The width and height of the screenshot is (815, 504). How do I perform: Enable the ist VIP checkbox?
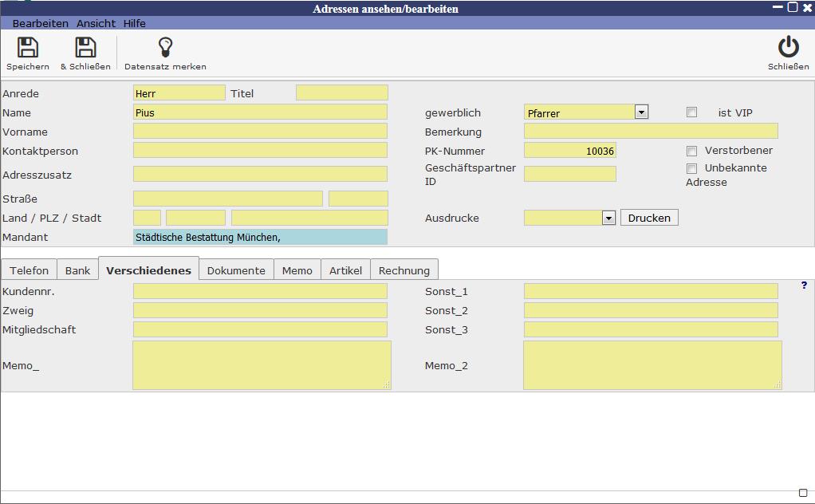tap(691, 112)
